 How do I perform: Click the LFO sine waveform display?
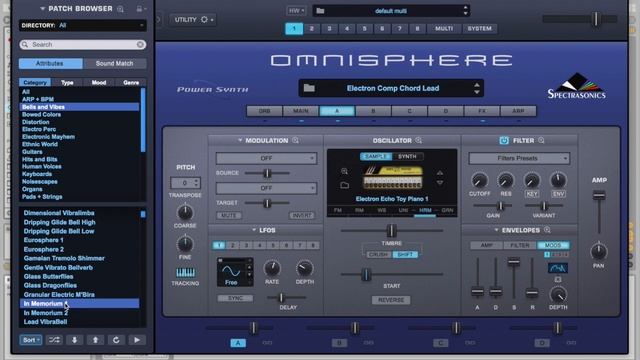coord(231,271)
